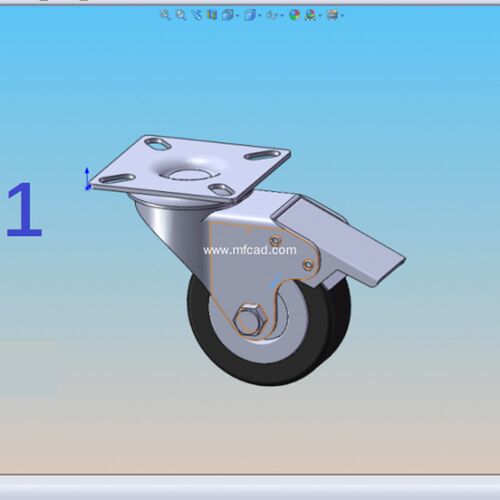Expand the Display Style dropdown arrow
This screenshot has height=500, width=500.
[260, 16]
